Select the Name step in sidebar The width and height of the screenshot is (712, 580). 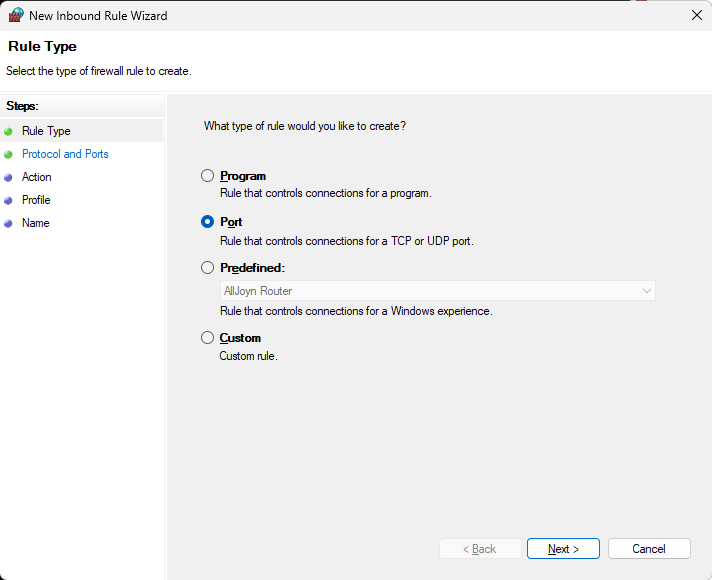[x=35, y=223]
